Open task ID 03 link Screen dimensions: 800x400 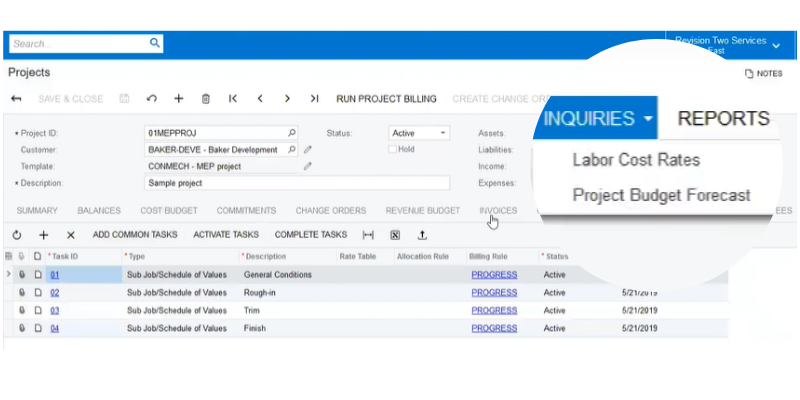[55, 311]
